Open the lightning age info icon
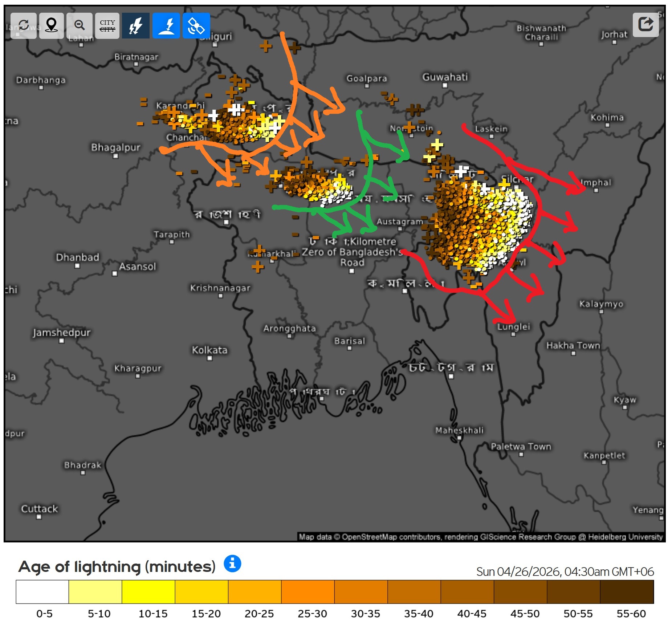 232,564
